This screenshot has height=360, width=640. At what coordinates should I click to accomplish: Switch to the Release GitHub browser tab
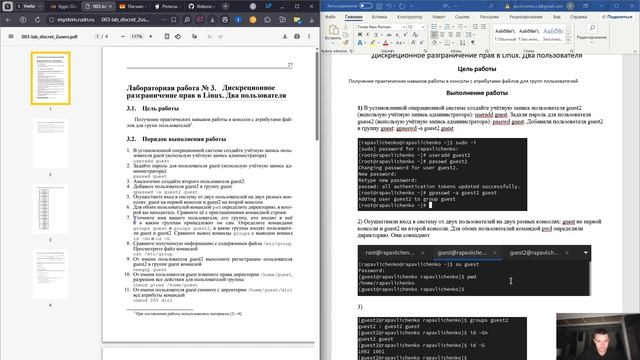tap(201, 6)
